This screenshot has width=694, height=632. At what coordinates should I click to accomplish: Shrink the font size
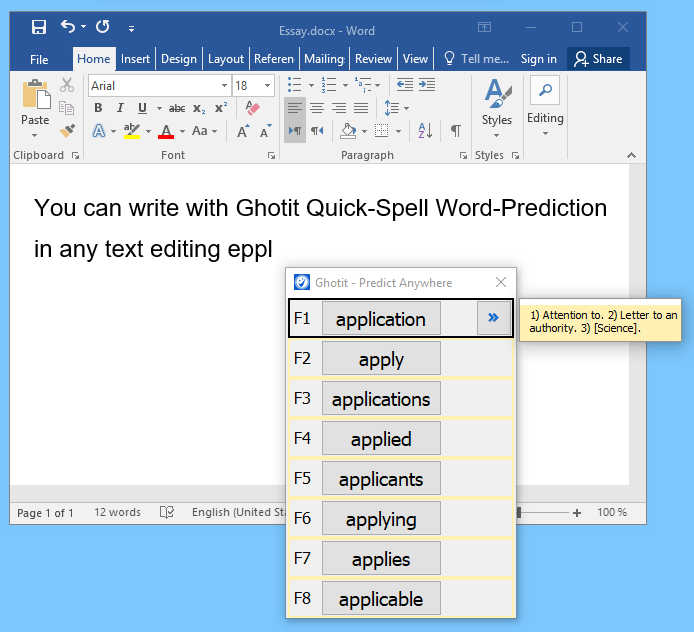(266, 131)
